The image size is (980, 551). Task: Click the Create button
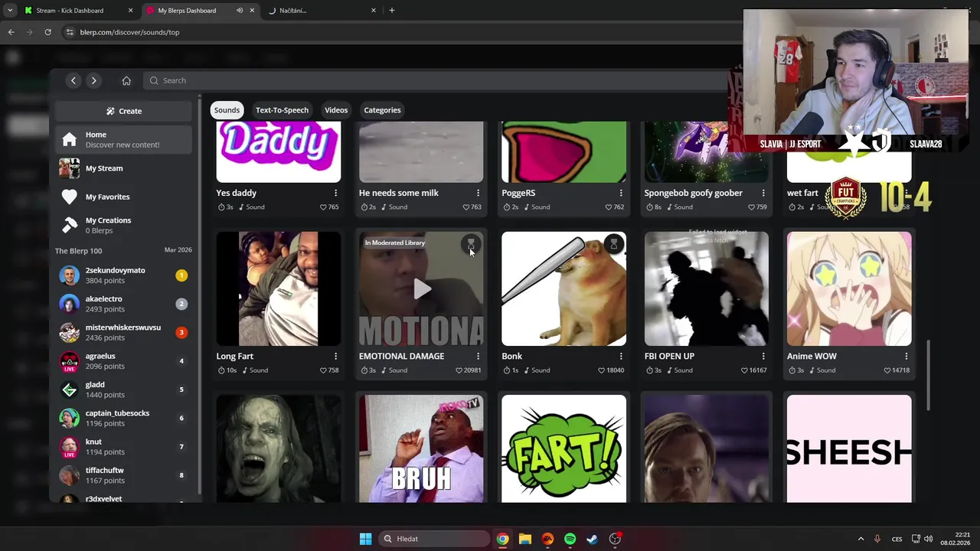tap(123, 111)
